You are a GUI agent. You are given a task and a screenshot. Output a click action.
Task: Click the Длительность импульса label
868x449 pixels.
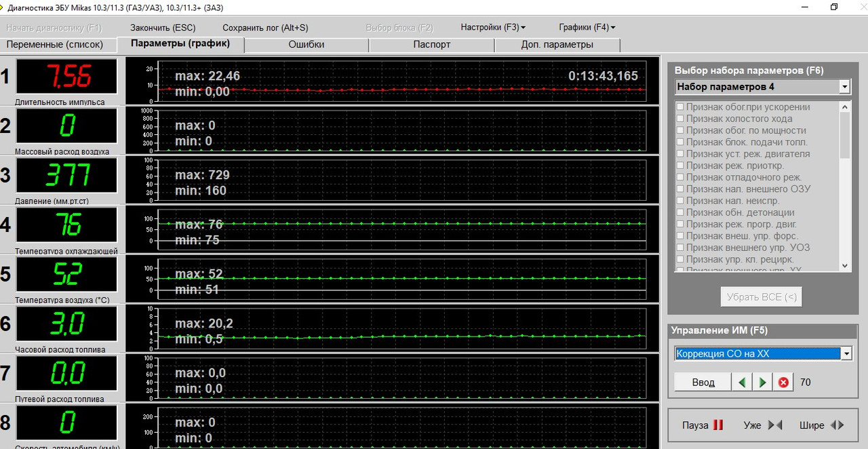60,102
